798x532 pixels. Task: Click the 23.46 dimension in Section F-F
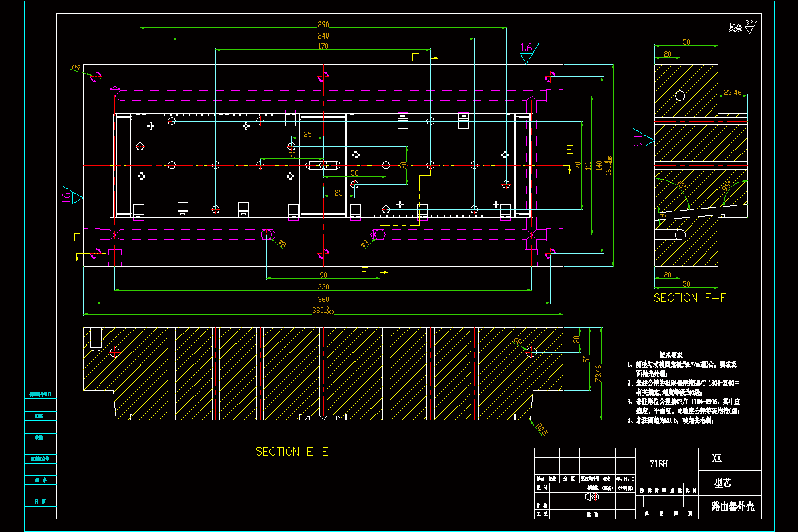(733, 92)
